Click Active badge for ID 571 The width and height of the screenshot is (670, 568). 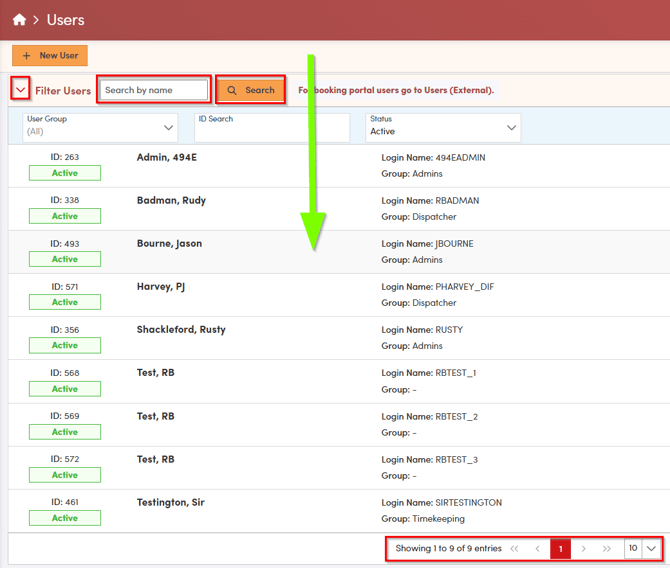pyautogui.click(x=65, y=302)
